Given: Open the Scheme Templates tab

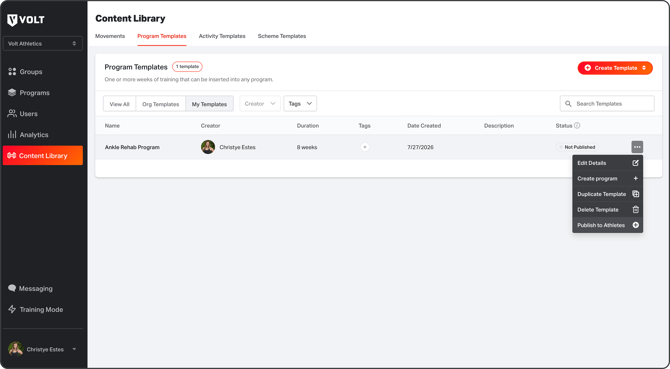Looking at the screenshot, I should pyautogui.click(x=282, y=36).
